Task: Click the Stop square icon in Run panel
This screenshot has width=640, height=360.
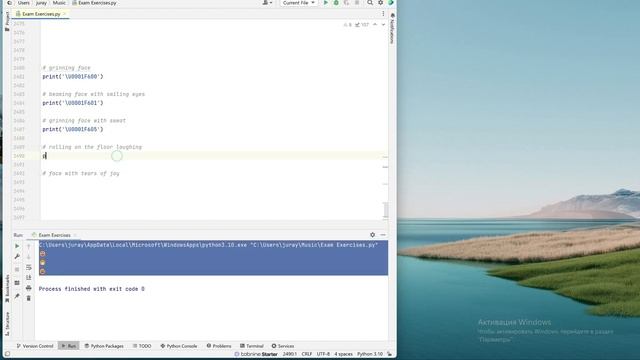Action: pyautogui.click(x=17, y=269)
